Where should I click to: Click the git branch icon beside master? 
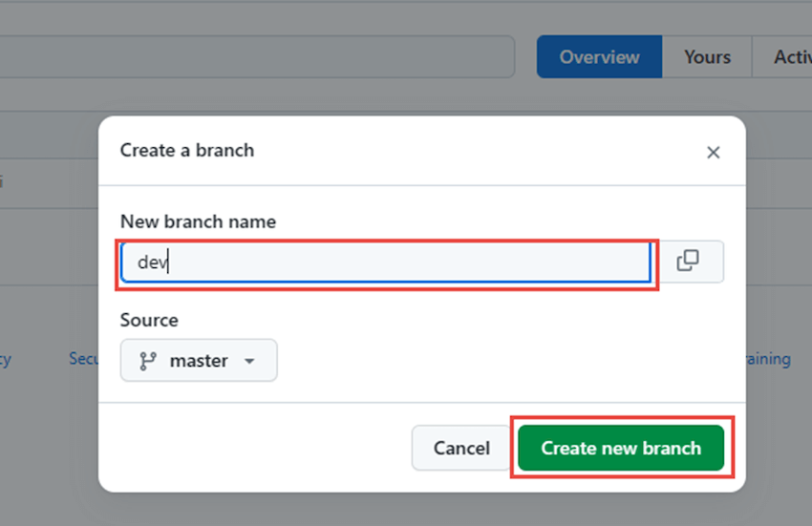coord(148,361)
